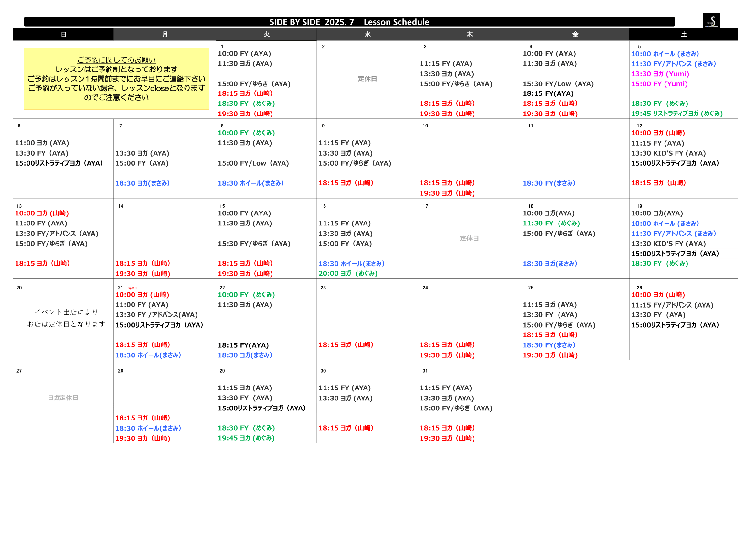Click the studio logo beside the title bar
The height and width of the screenshot is (535, 756).
point(711,20)
